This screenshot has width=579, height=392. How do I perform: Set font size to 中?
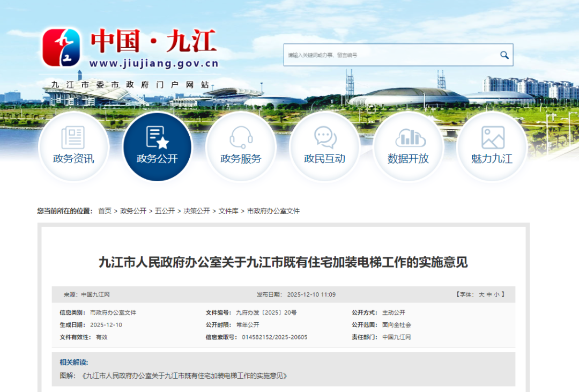click(489, 294)
